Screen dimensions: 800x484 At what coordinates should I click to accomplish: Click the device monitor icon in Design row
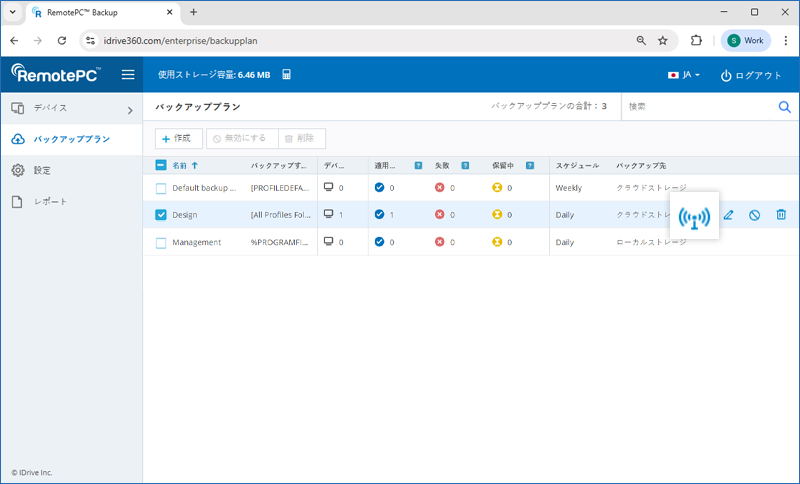click(329, 214)
